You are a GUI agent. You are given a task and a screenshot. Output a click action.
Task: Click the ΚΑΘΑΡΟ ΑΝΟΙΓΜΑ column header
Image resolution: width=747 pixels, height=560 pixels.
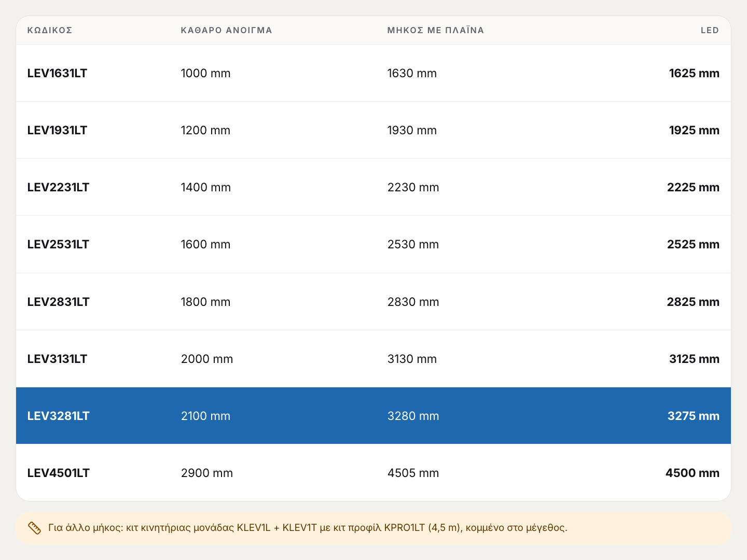pyautogui.click(x=227, y=30)
